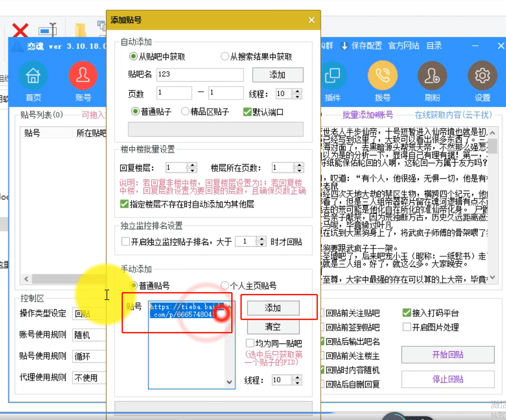Select 精品区贴子 radio option

[185, 111]
